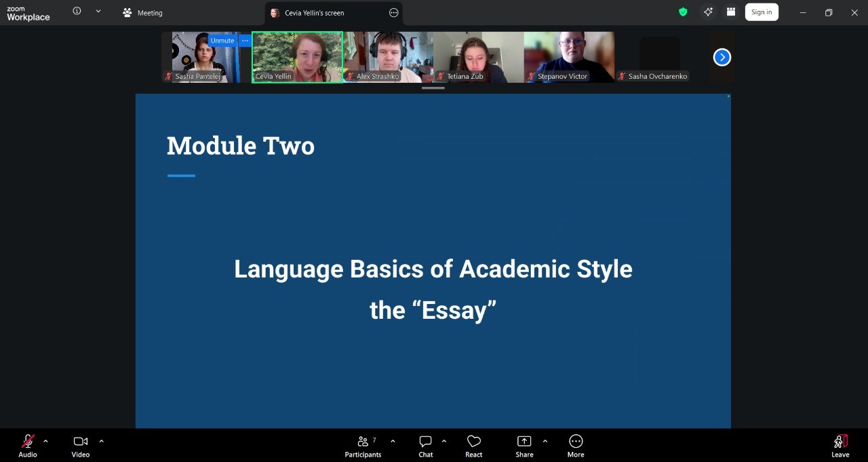The image size is (868, 462).
Task: Open the AI Companion sparkle icon
Action: coord(708,12)
